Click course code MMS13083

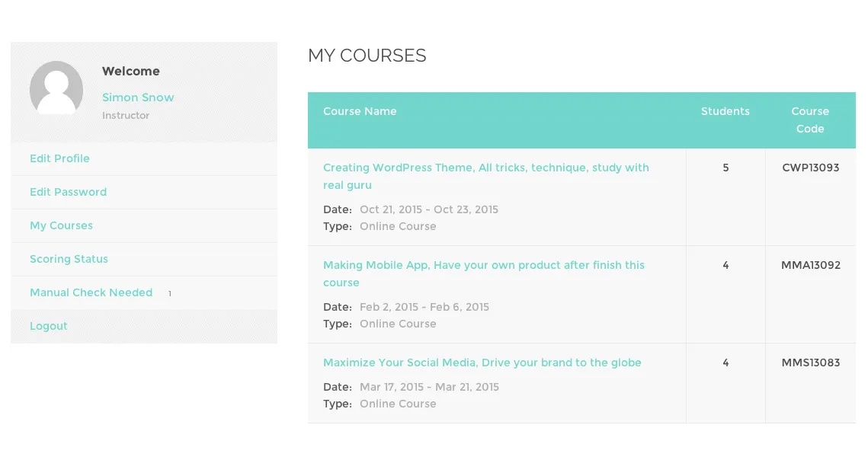[x=810, y=363]
